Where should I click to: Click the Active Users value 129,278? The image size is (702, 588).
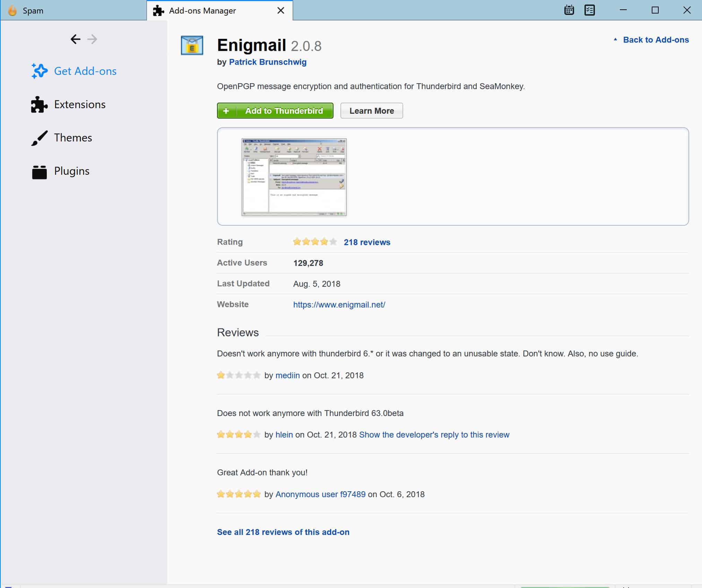pos(308,263)
